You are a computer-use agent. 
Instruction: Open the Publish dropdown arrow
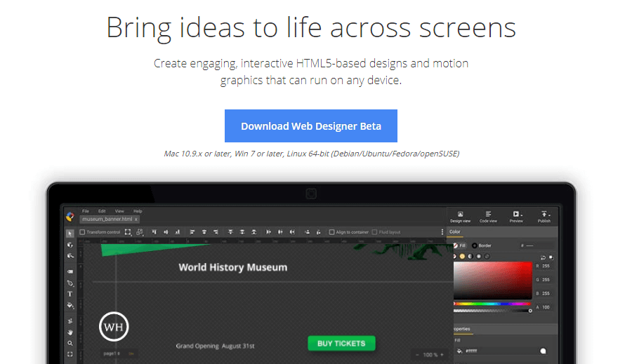click(x=549, y=215)
